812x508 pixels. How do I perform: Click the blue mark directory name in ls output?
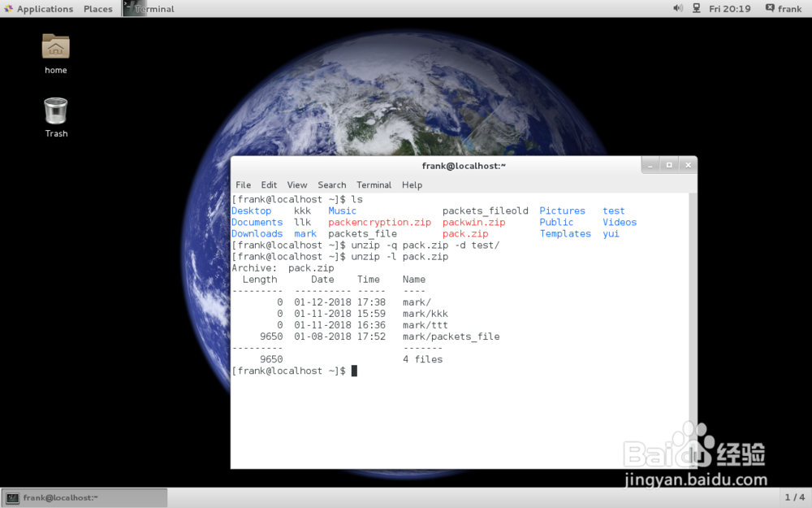(x=305, y=234)
